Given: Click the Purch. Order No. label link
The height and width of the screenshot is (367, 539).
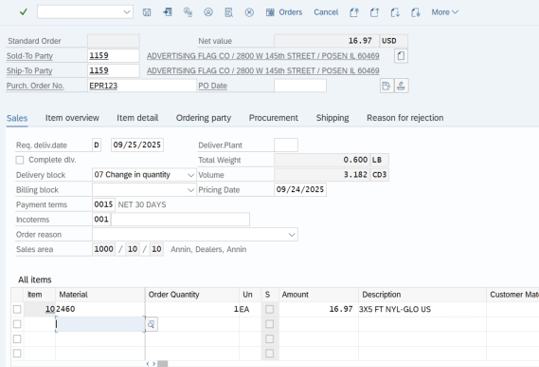Looking at the screenshot, I should click(35, 86).
